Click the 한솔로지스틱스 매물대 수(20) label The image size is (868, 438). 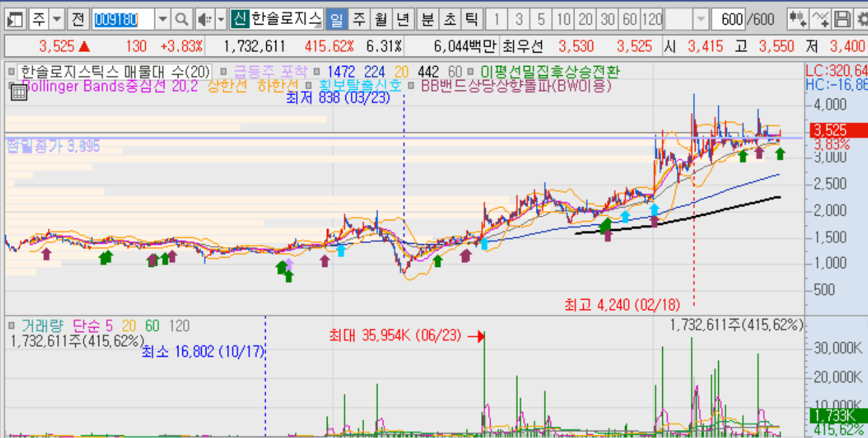(x=114, y=71)
